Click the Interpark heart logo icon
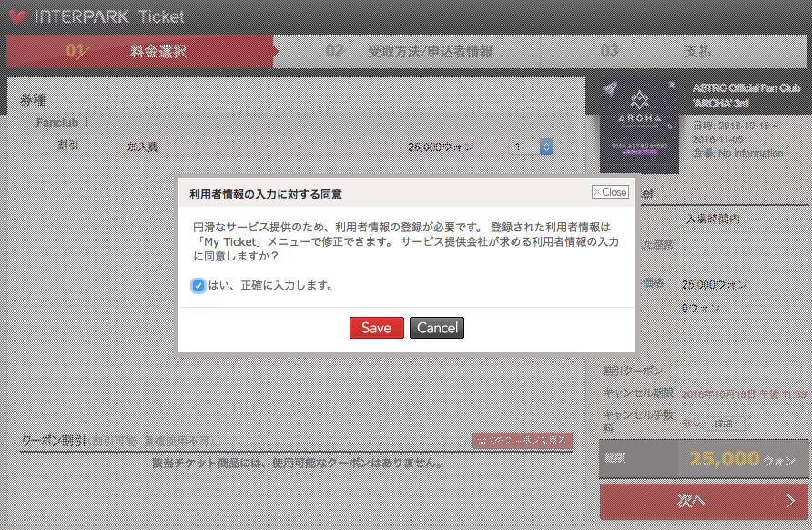Screen dimensions: 812x530 coord(18,17)
